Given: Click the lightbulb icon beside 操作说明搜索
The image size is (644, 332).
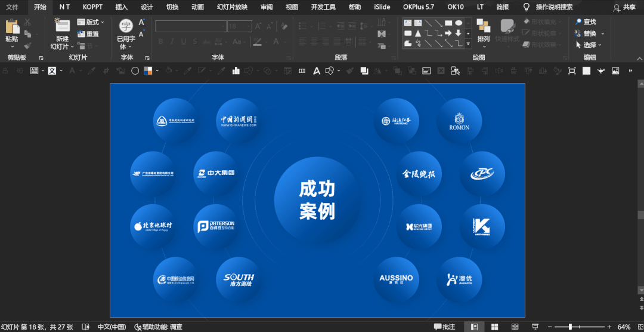Looking at the screenshot, I should click(x=526, y=7).
